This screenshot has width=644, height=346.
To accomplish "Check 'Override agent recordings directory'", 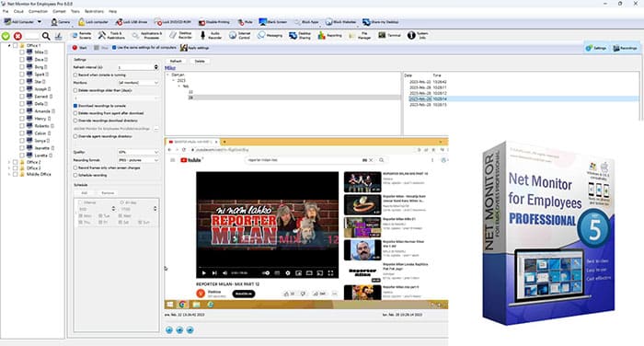I will [x=75, y=136].
